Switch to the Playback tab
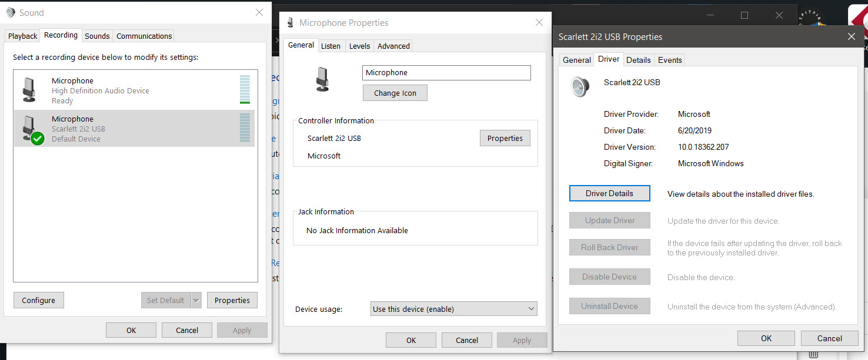This screenshot has height=360, width=868. click(23, 36)
